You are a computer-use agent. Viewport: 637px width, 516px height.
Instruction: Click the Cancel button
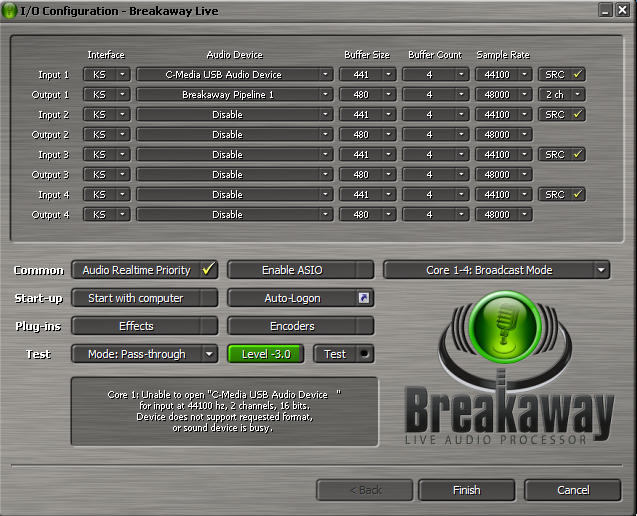[x=573, y=490]
